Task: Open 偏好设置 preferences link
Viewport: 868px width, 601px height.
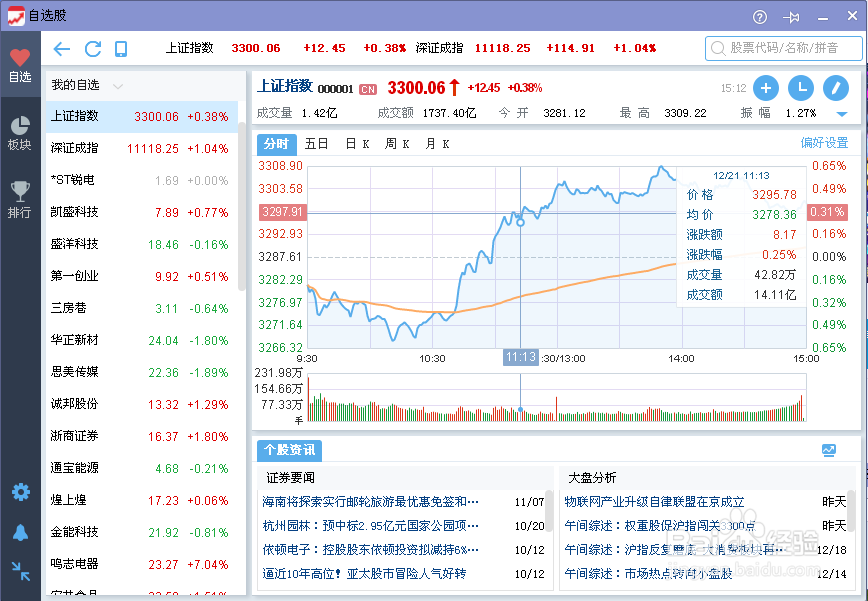Action: (824, 143)
